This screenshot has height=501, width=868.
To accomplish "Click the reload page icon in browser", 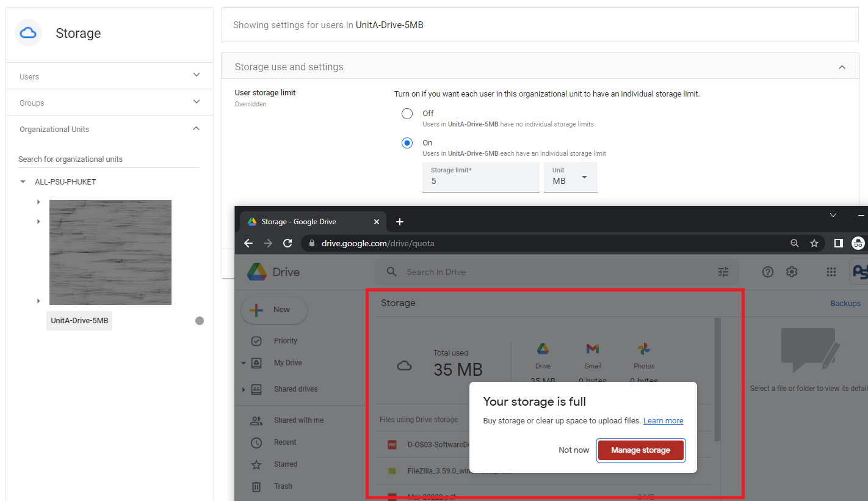I will [x=288, y=243].
